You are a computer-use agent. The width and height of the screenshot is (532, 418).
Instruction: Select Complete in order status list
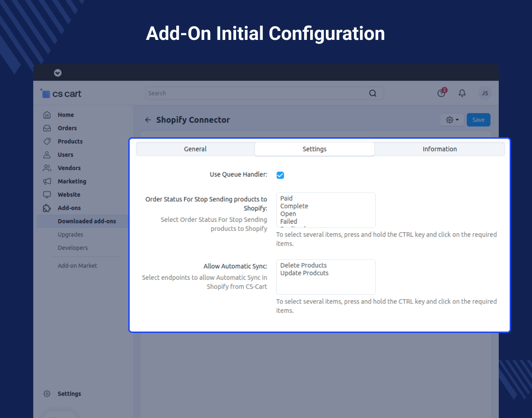(x=294, y=206)
